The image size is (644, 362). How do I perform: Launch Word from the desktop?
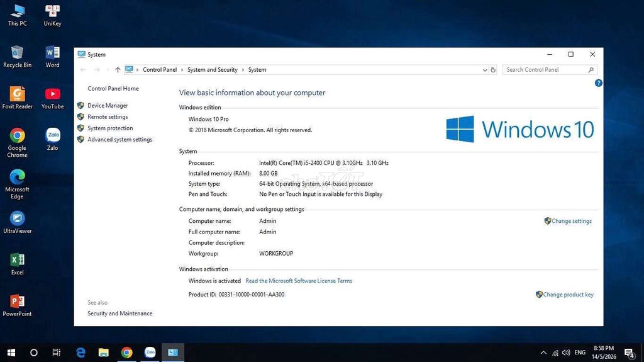pyautogui.click(x=53, y=57)
